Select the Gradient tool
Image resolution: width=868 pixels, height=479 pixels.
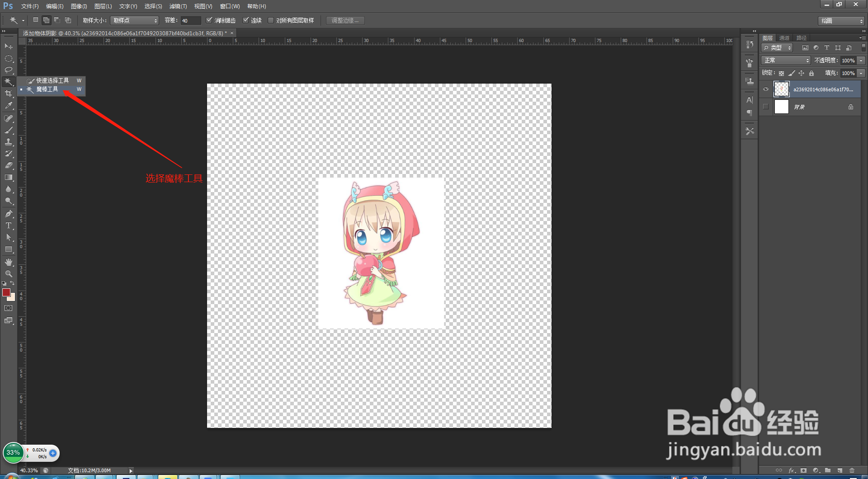(9, 177)
